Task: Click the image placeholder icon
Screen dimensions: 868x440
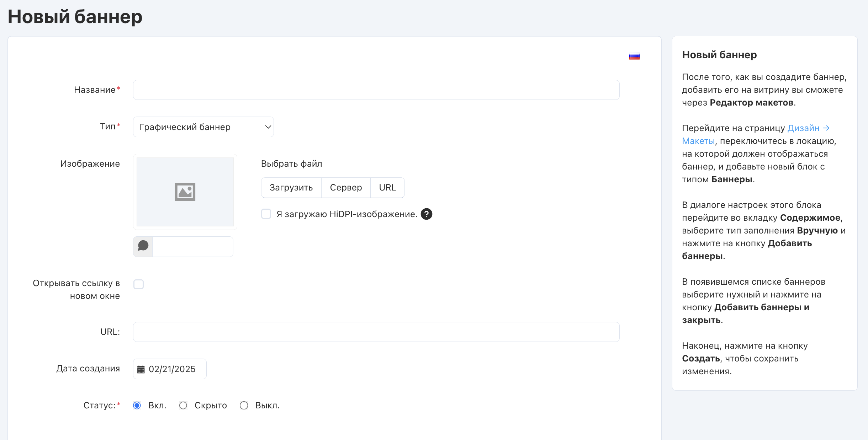Action: (185, 192)
